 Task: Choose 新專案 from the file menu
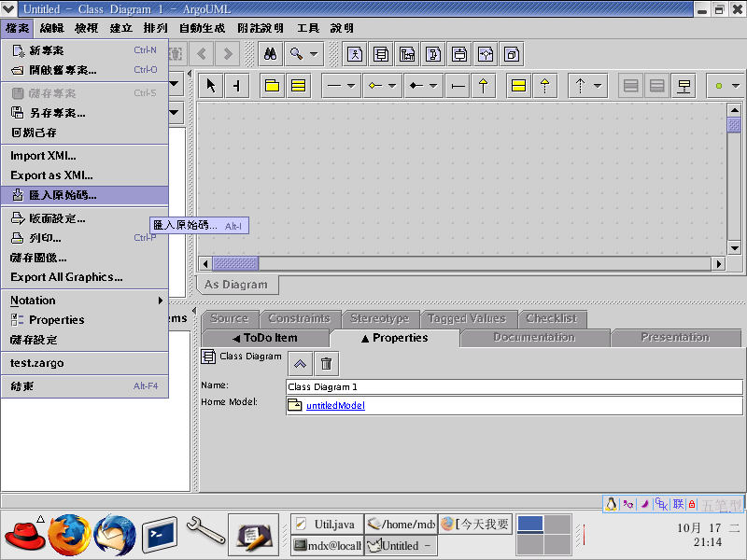point(85,50)
